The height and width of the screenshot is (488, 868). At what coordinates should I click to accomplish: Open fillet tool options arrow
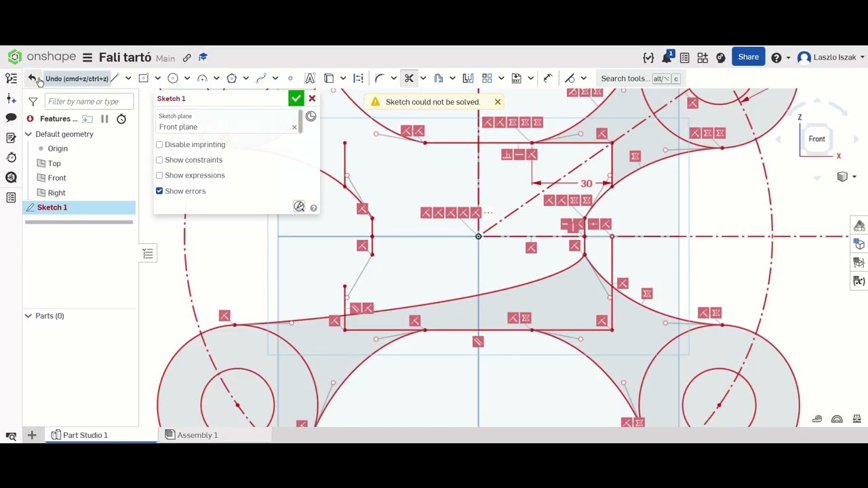[393, 79]
